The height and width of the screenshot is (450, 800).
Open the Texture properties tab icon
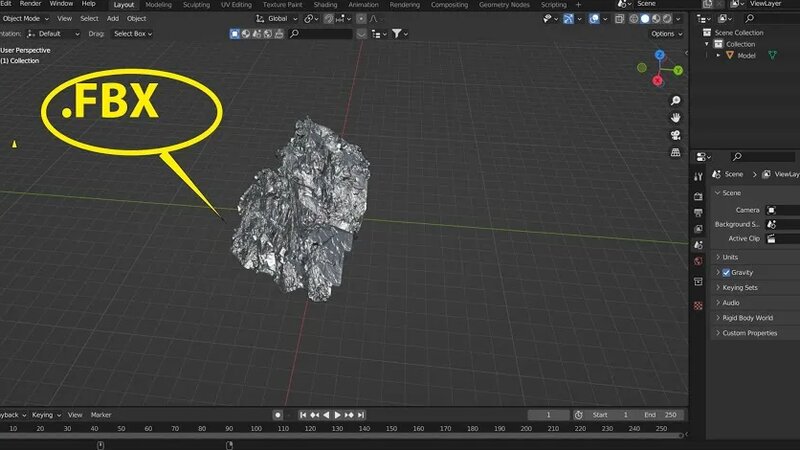pyautogui.click(x=698, y=306)
